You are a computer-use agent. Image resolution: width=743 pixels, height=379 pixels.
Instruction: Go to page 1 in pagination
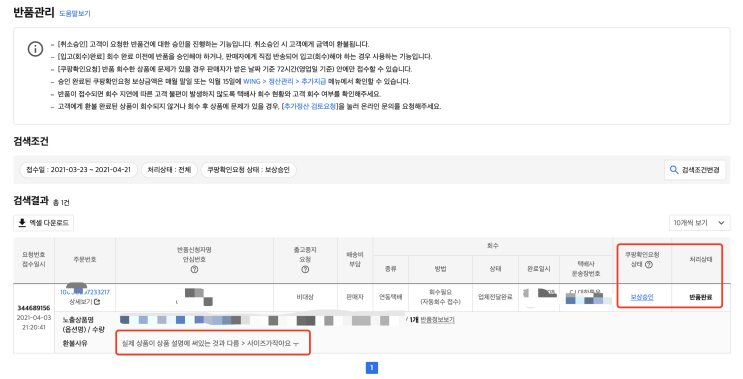click(372, 368)
